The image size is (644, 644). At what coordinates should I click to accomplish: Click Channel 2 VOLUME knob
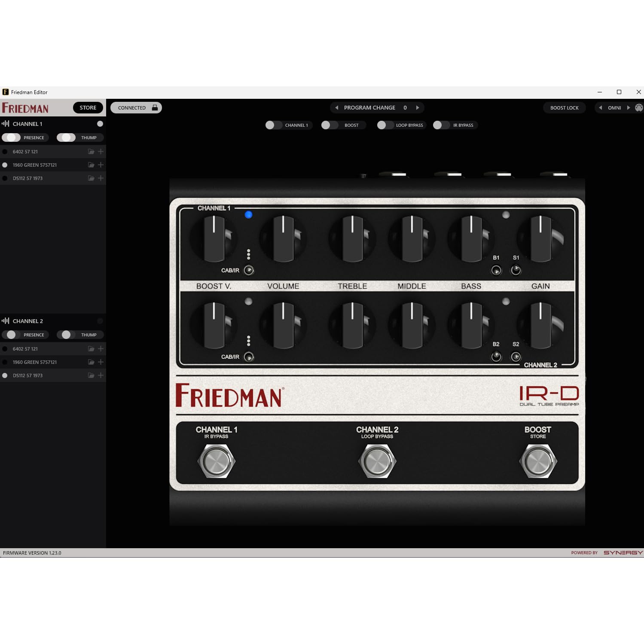coord(283,325)
